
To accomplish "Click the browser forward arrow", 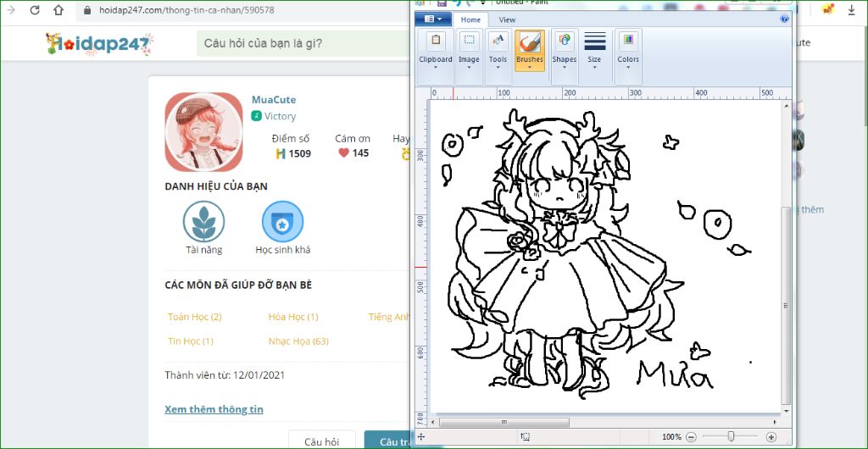I will click(x=10, y=10).
